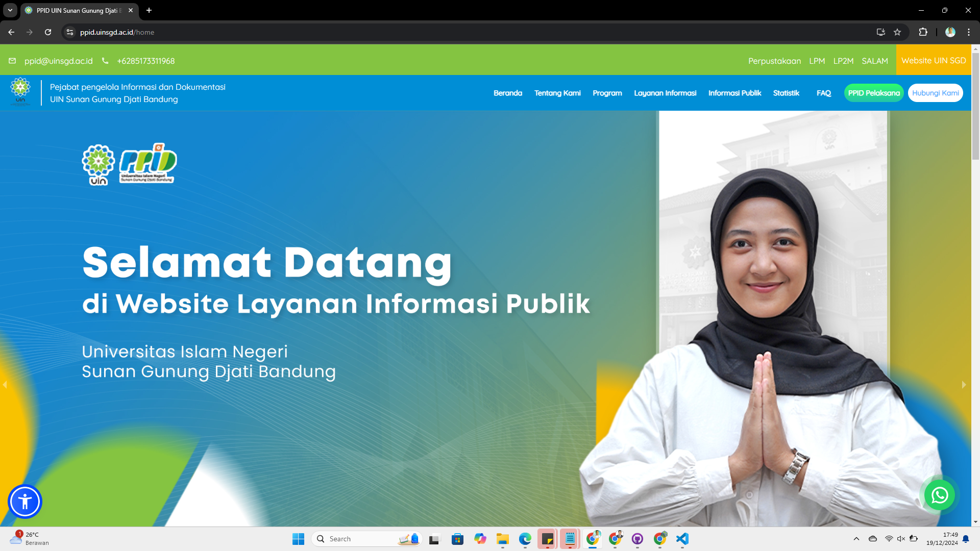Open the Chrome profile avatar

click(950, 32)
